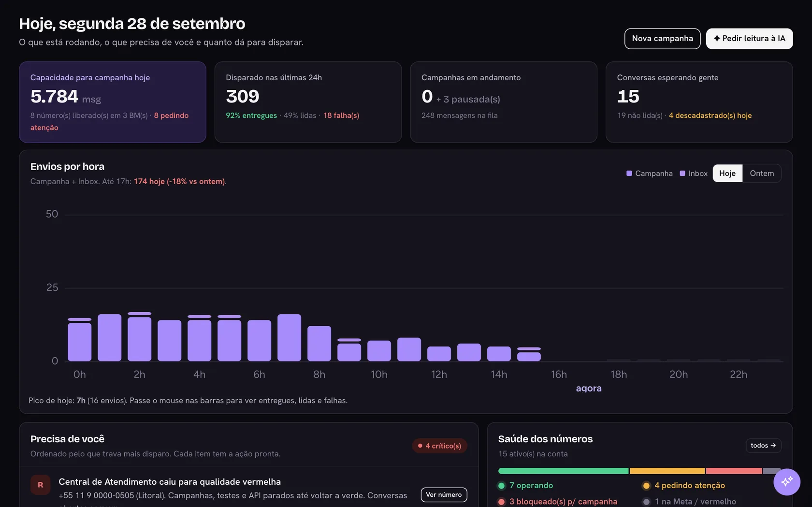The width and height of the screenshot is (812, 507).
Task: Click the 174 hoje (-18% vs ontem) text
Action: [x=179, y=181]
